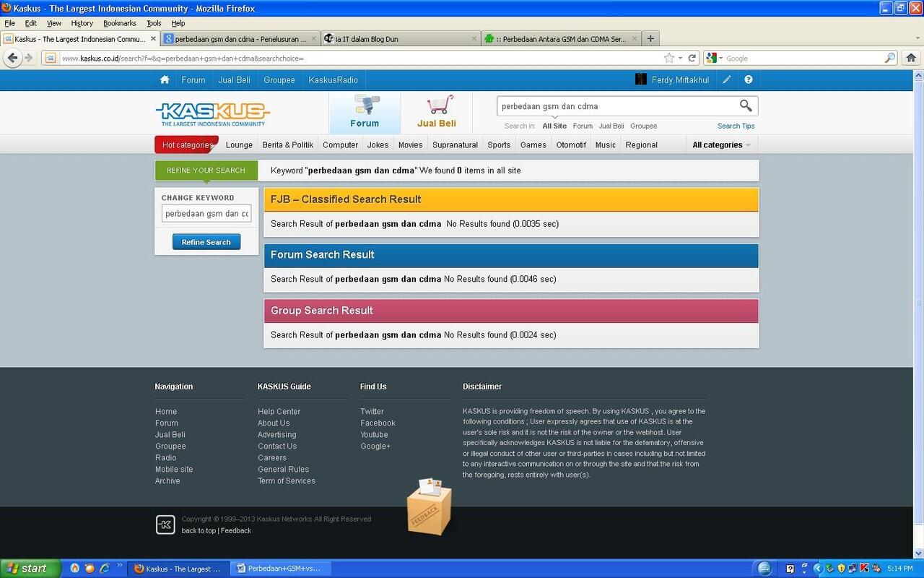Select the Hot categories button
924x578 pixels.
point(186,145)
